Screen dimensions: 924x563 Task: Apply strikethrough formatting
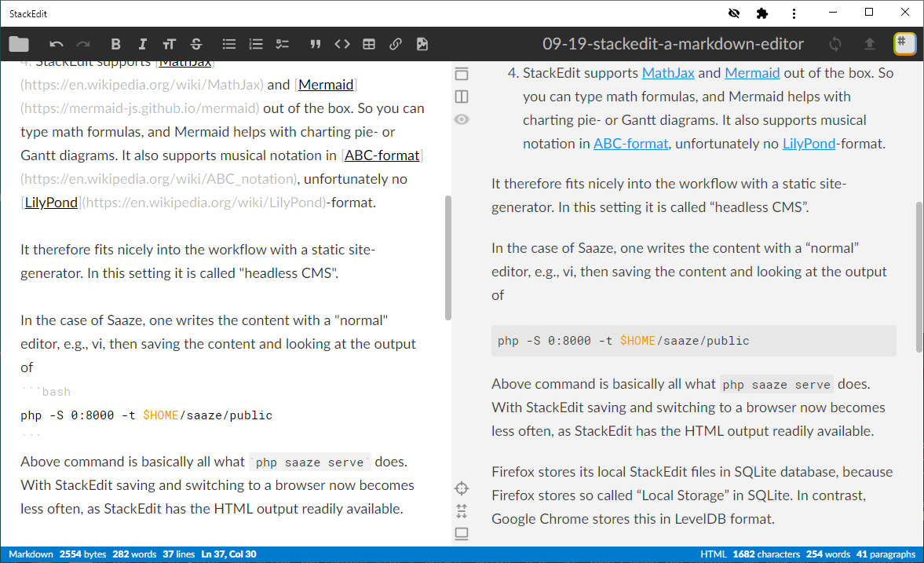tap(195, 44)
